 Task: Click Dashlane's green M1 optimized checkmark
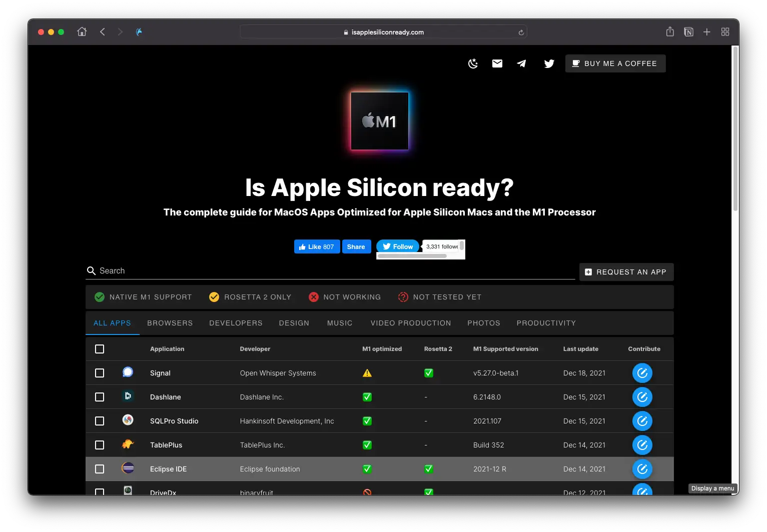point(367,397)
